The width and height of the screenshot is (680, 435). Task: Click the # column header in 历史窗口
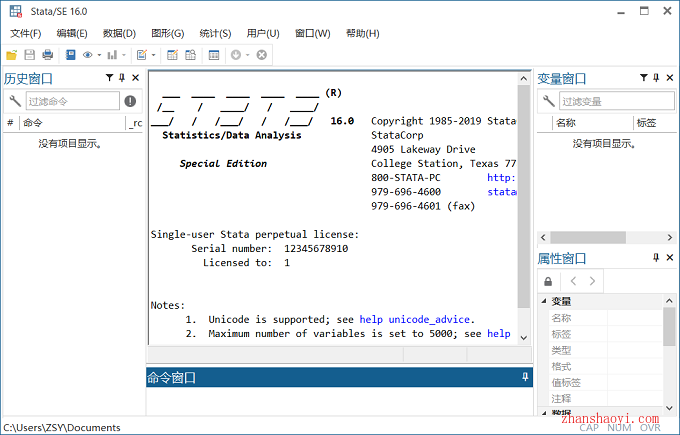coord(10,123)
